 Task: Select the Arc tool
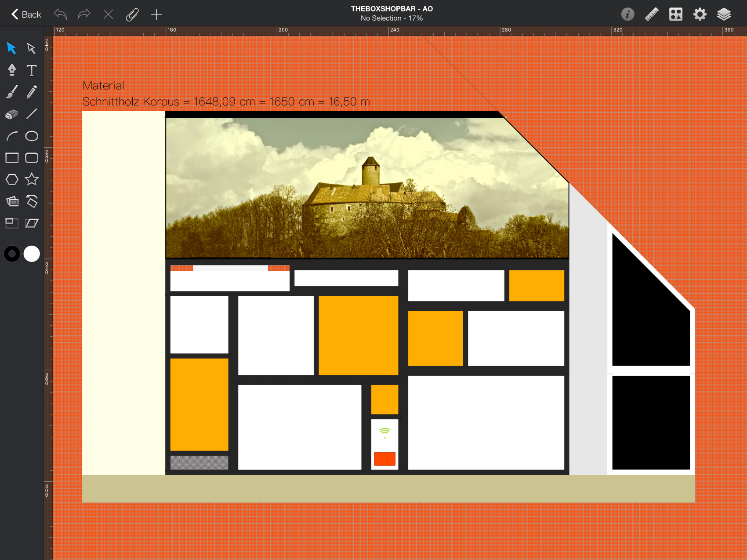tap(12, 136)
